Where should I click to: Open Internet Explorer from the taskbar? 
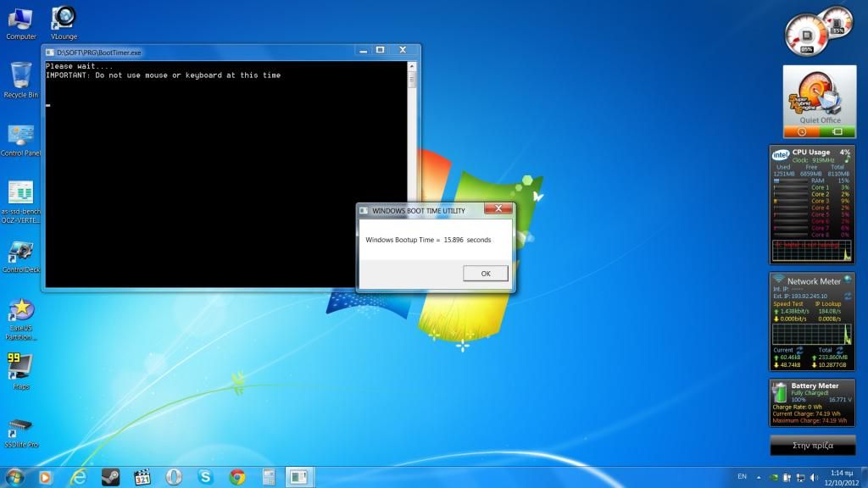(x=78, y=477)
